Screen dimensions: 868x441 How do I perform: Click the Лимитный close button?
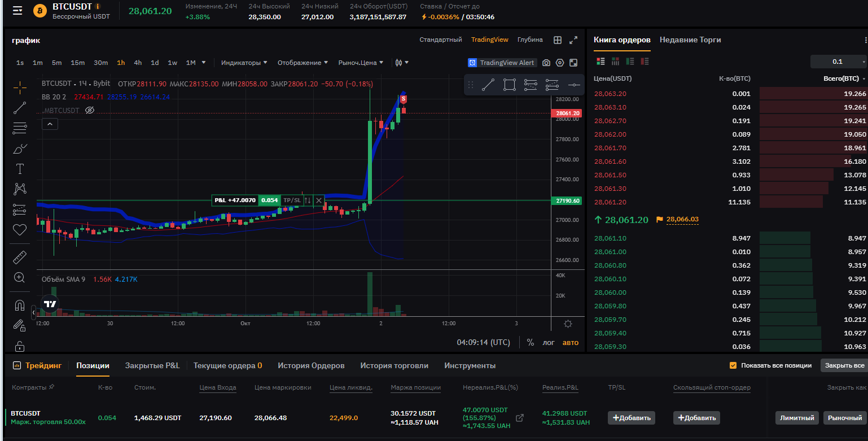[797, 418]
